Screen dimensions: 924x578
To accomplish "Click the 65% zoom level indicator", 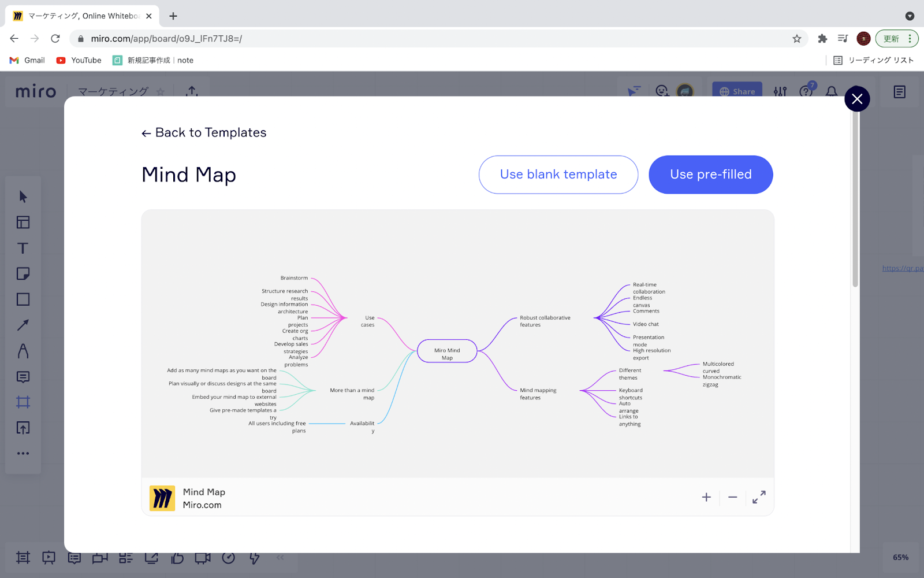I will [x=900, y=557].
